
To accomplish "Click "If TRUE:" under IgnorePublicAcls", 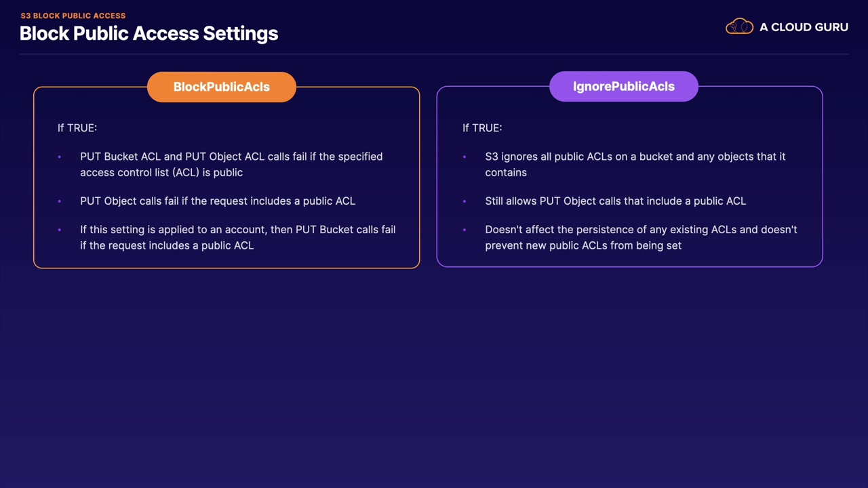I will pos(482,127).
